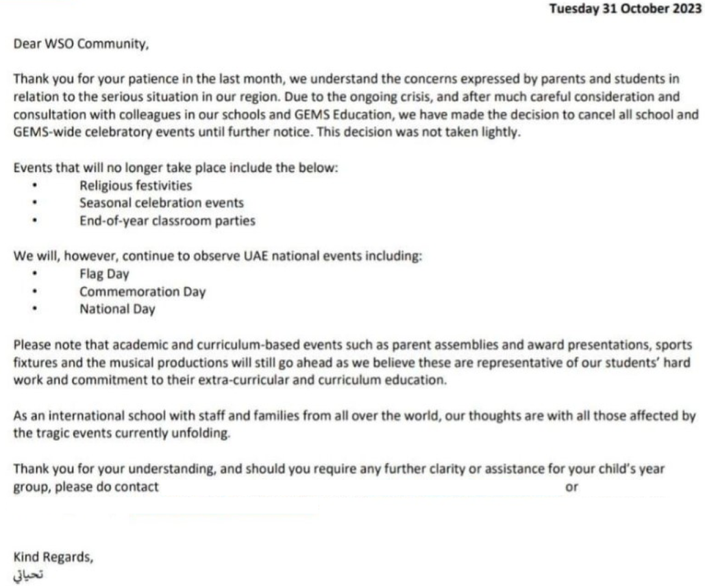Click the date Tuesday 31 October 2023
This screenshot has width=705, height=588.
(628, 10)
